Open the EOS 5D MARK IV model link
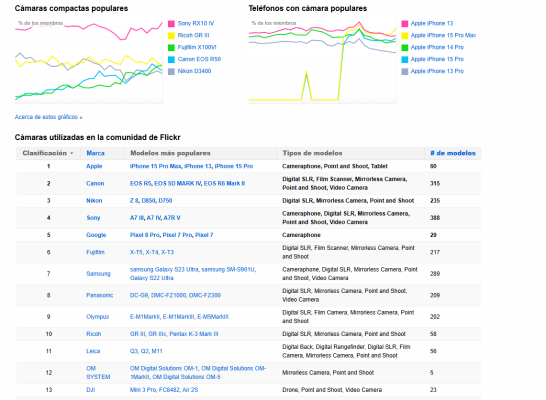The height and width of the screenshot is (400, 546). (177, 183)
